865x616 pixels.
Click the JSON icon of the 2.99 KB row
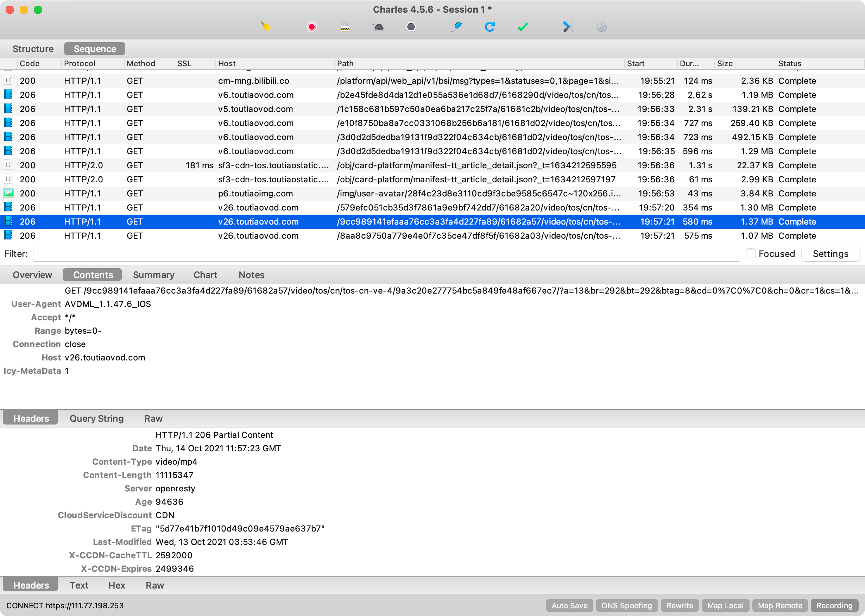(8, 180)
